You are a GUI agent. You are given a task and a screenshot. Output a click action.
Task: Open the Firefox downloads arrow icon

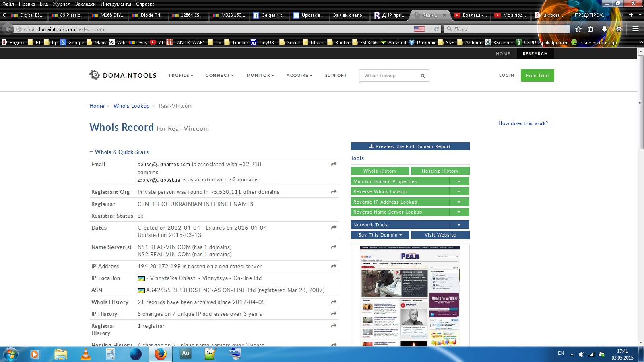[x=604, y=29]
